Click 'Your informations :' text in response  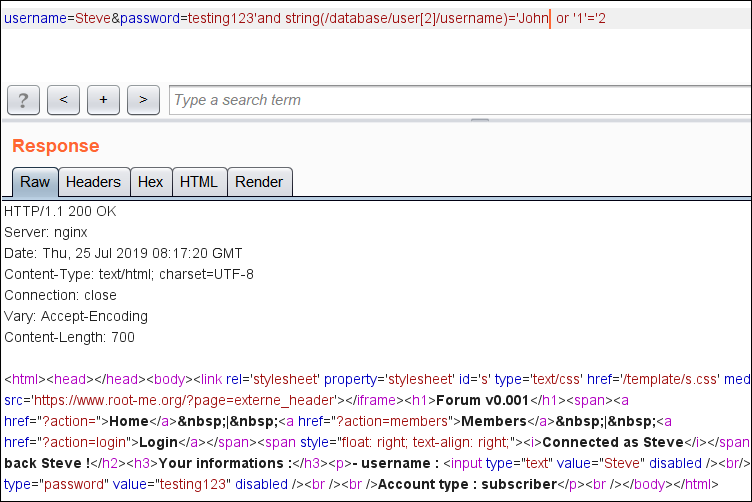pos(225,463)
